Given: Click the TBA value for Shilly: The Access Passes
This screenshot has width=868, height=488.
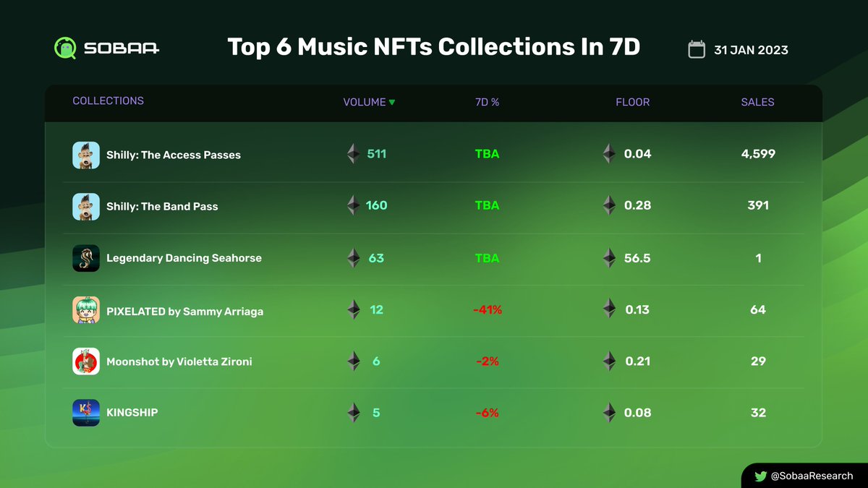Looking at the screenshot, I should click(487, 154).
